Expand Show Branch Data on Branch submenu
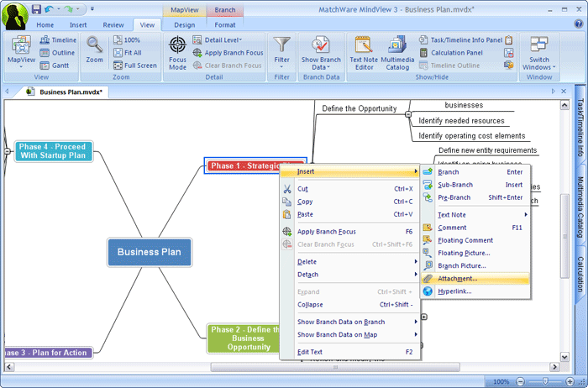This screenshot has height=388, width=588. [350, 322]
